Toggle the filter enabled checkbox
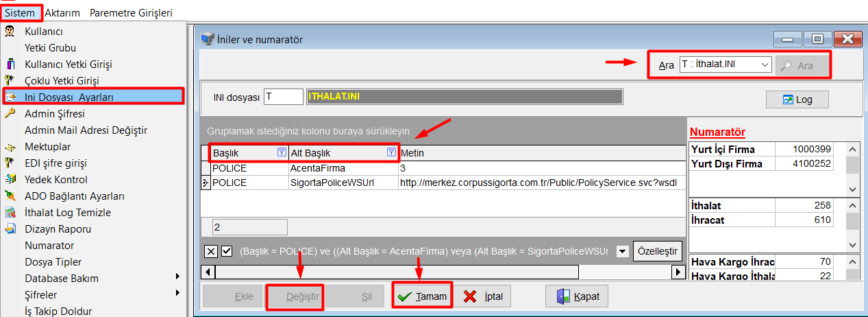Viewport: 868px width, 317px height. point(227,251)
